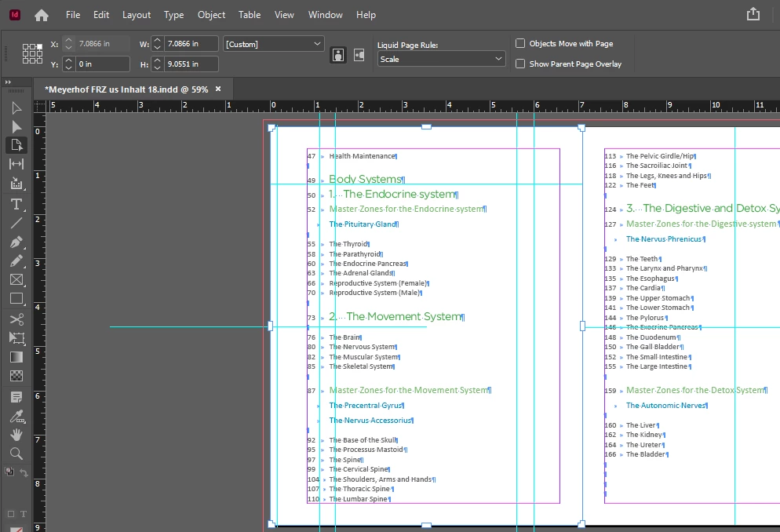Enable Objects Move with Page

click(520, 43)
